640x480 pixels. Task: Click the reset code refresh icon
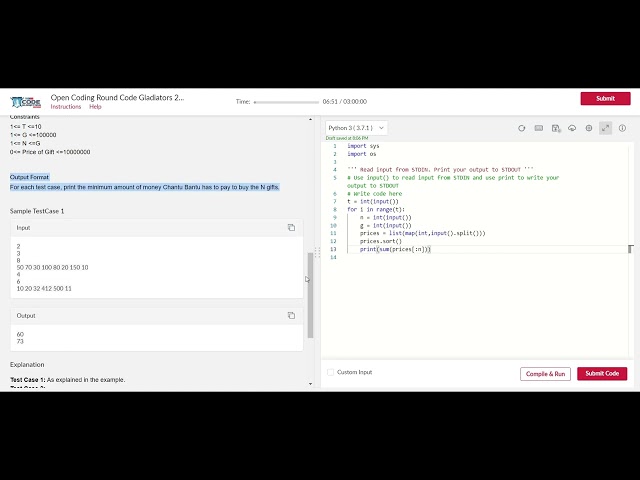click(522, 128)
